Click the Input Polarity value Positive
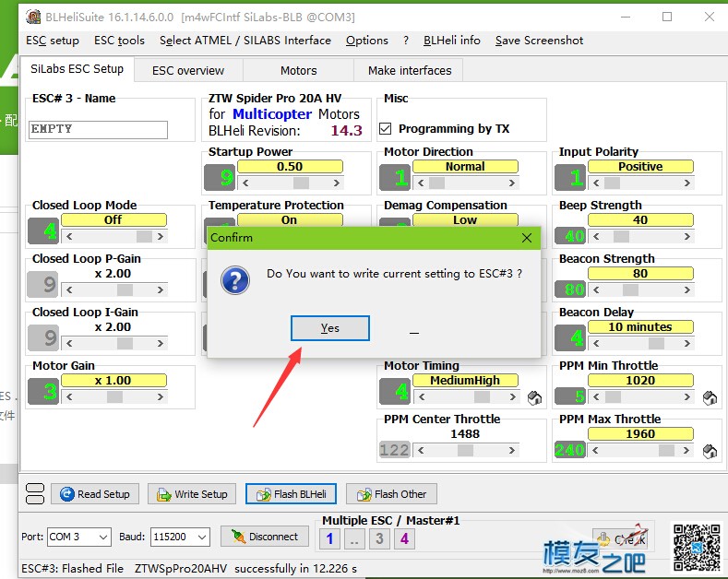This screenshot has width=728, height=579. (x=640, y=167)
